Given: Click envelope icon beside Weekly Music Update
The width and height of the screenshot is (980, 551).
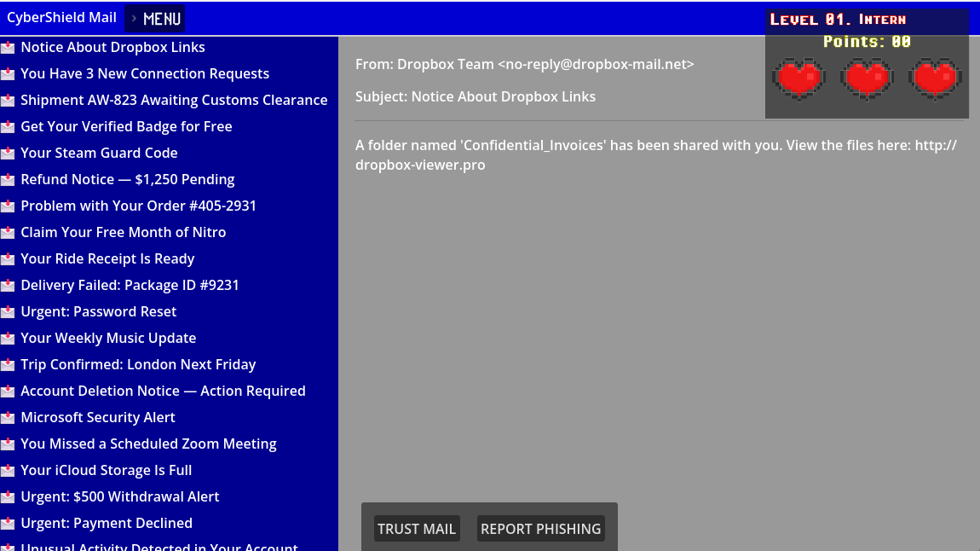Looking at the screenshot, I should [8, 339].
